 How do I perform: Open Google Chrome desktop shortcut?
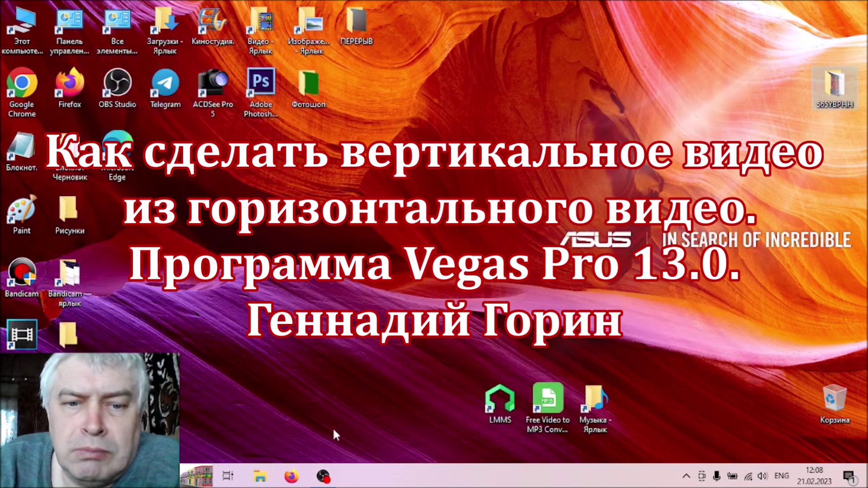pyautogui.click(x=22, y=84)
